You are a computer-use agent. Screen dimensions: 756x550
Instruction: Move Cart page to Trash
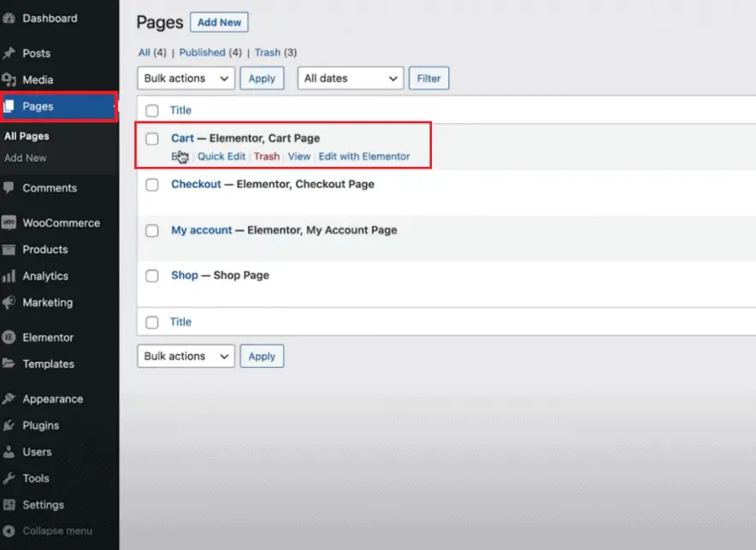267,157
